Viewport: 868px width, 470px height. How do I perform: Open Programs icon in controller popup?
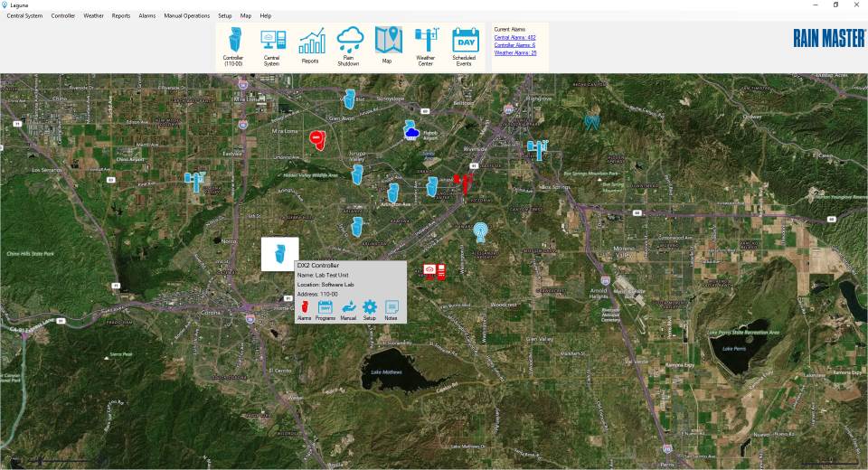325,307
